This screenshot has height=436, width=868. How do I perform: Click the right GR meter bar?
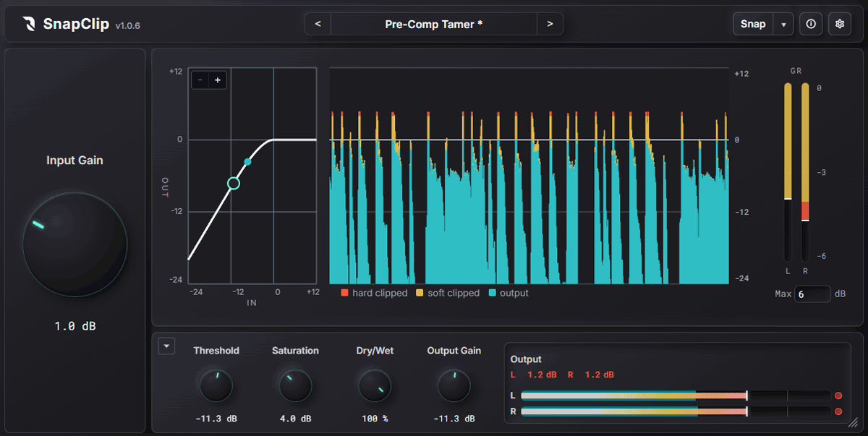coord(805,172)
